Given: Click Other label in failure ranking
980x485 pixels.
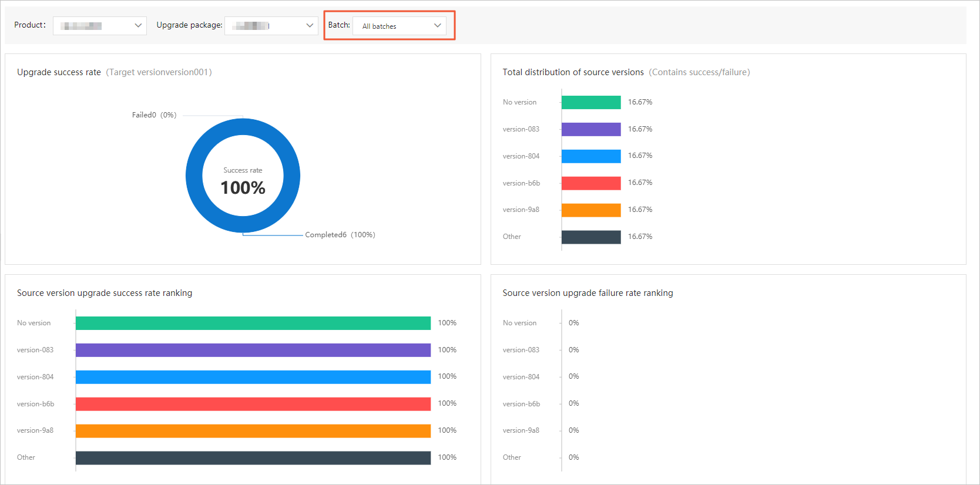Looking at the screenshot, I should tap(512, 457).
